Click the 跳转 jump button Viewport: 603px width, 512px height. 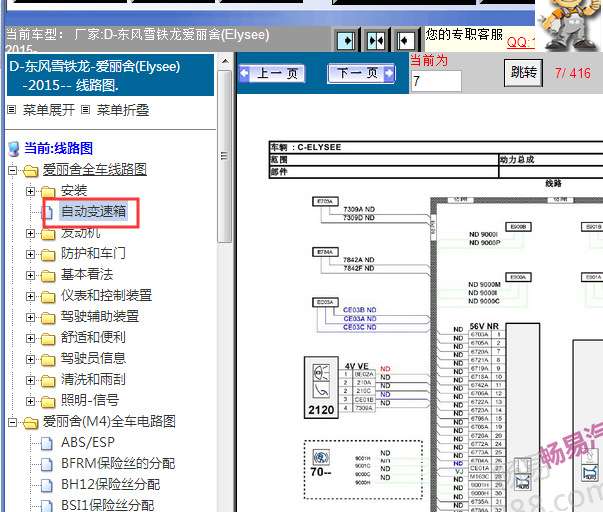523,73
